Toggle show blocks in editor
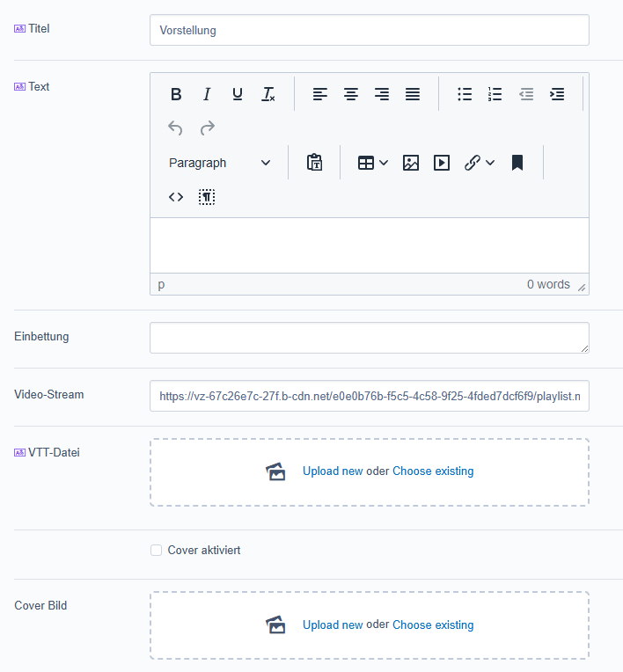 tap(207, 197)
